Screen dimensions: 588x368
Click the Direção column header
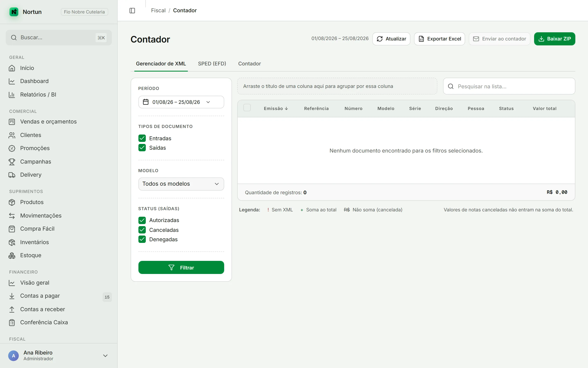pyautogui.click(x=444, y=109)
